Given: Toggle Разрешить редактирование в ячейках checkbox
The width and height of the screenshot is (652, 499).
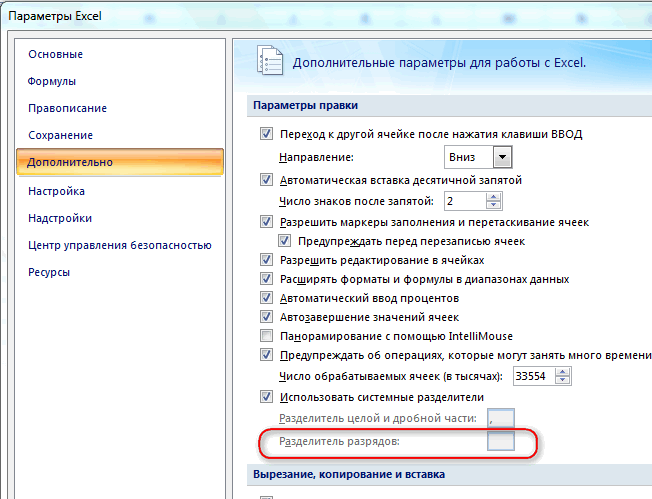Looking at the screenshot, I should [x=266, y=260].
